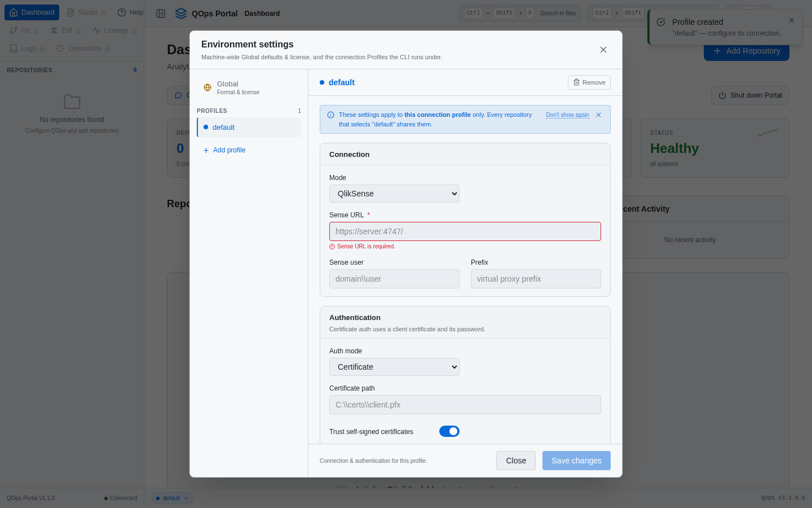812x508 pixels.
Task: Click the Healthy status card
Action: click(x=715, y=148)
